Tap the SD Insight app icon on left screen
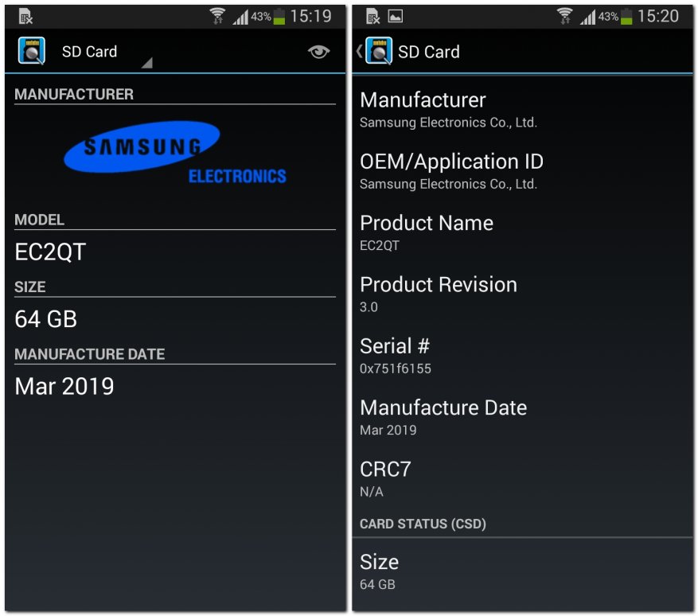The height and width of the screenshot is (616, 698). click(31, 51)
